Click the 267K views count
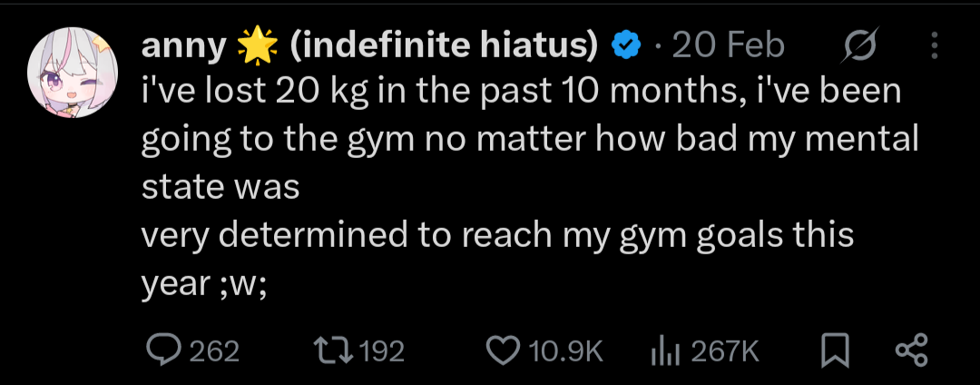This screenshot has width=980, height=385. (724, 350)
